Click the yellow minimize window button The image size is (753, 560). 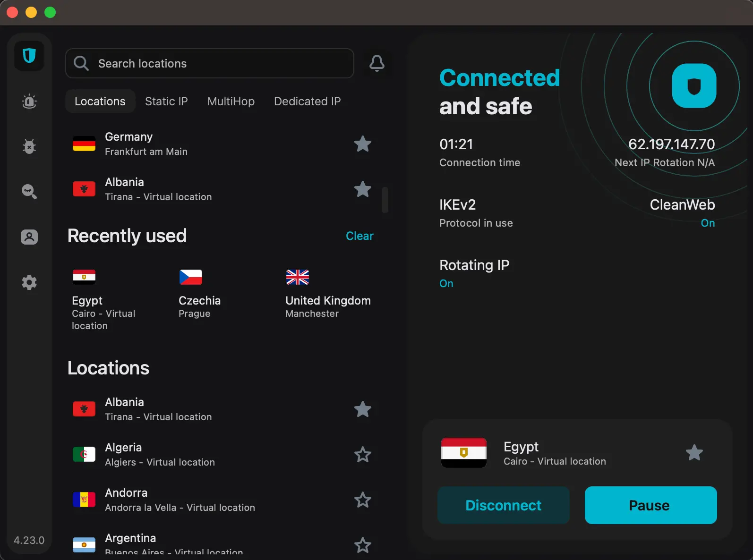(31, 12)
